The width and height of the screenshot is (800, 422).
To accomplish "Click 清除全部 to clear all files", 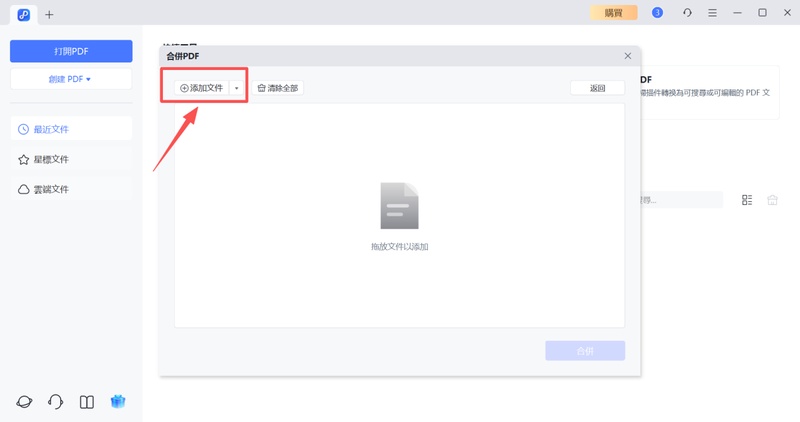I will click(277, 88).
